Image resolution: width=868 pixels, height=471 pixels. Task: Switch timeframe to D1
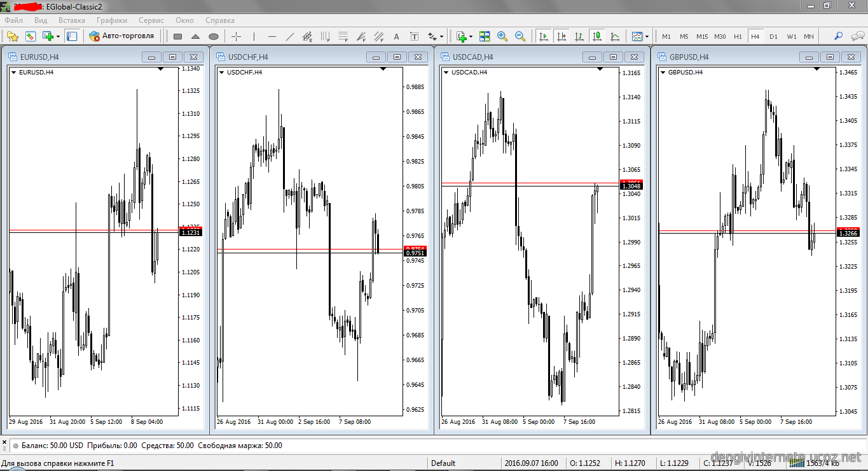tap(773, 36)
